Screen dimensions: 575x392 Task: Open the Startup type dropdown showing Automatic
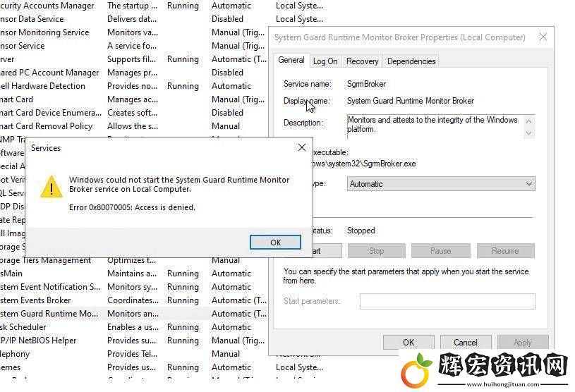pos(441,184)
